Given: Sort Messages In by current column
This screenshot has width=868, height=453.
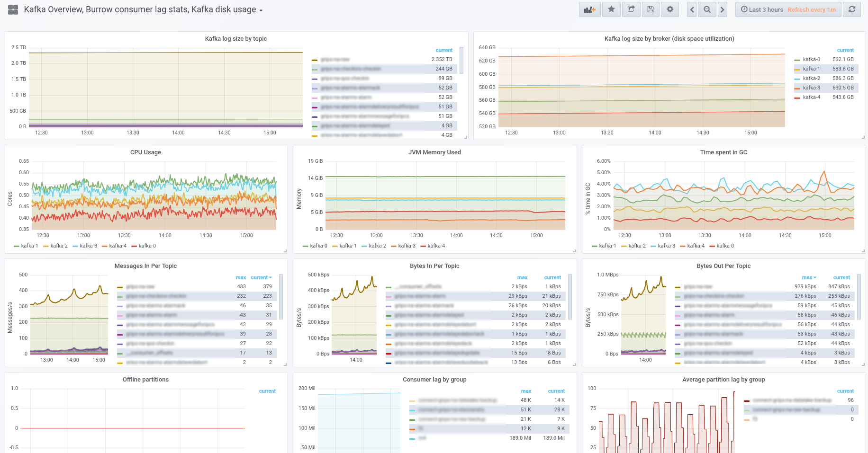Looking at the screenshot, I should (261, 277).
